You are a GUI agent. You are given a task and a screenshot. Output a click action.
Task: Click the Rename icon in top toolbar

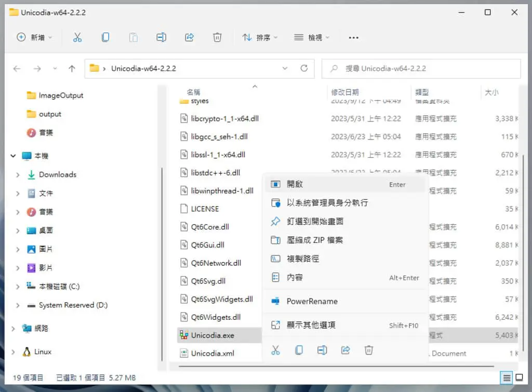161,37
